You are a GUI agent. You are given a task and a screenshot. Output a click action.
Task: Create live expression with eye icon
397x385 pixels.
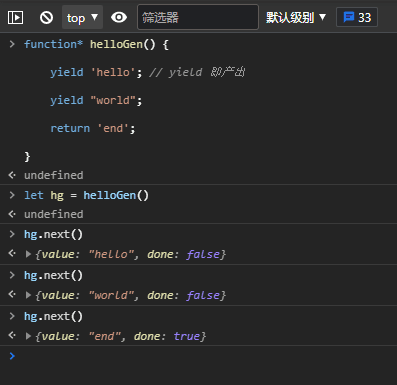[119, 17]
